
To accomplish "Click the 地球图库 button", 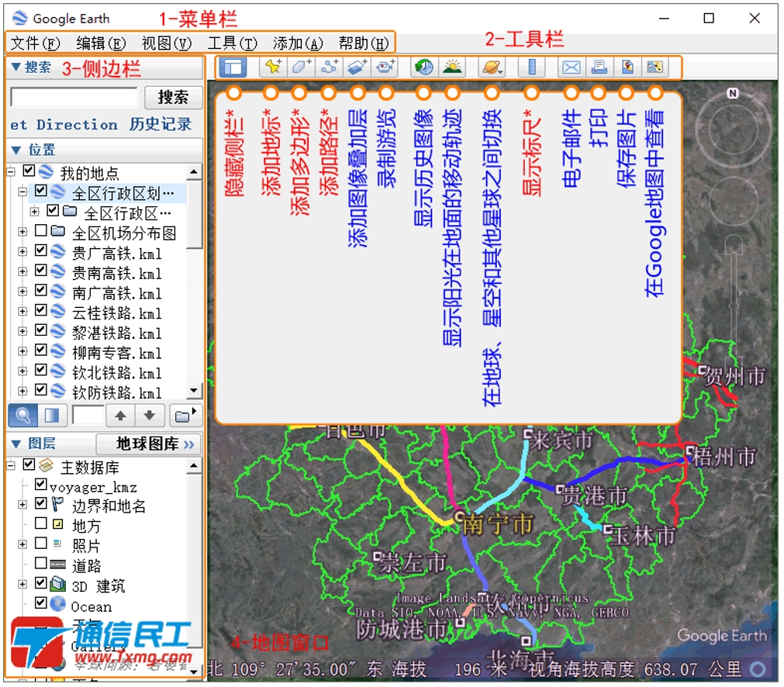I will 149,444.
